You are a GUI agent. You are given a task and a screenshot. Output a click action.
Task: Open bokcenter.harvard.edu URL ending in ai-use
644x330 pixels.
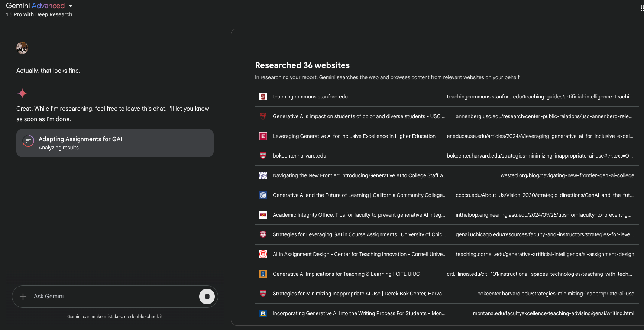[x=556, y=294]
